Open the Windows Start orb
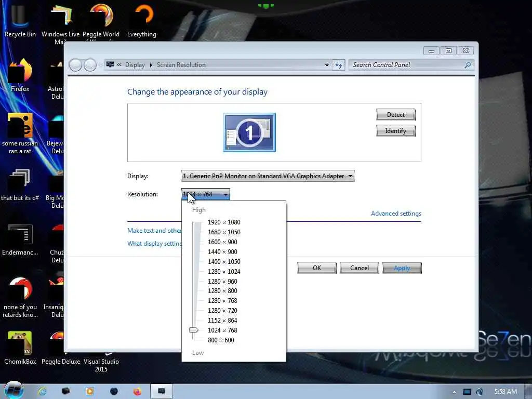 tap(14, 390)
